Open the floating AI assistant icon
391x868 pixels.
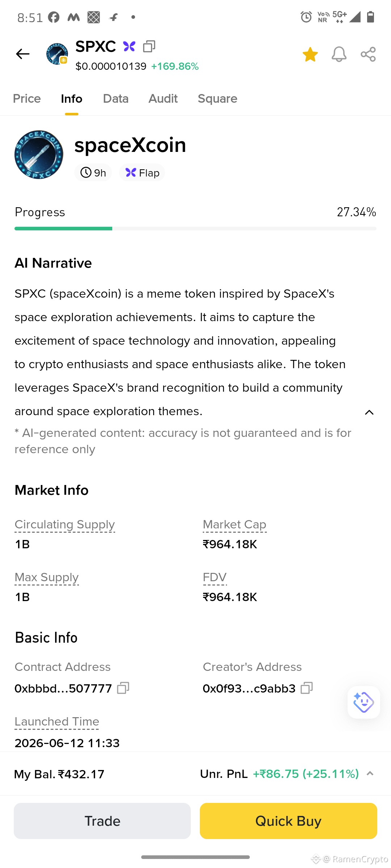click(x=363, y=702)
